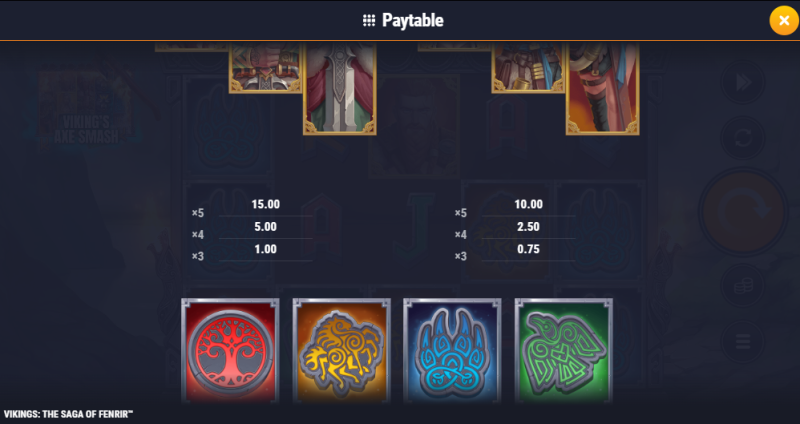Click Vikings: The Saga of Fenrir title
800x424 pixels.
[x=68, y=414]
